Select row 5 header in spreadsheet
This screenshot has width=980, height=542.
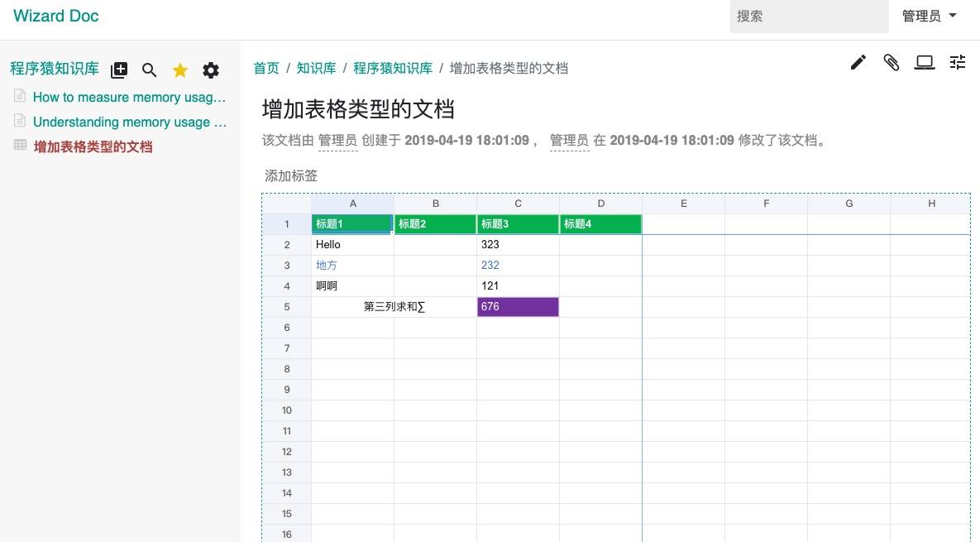click(287, 306)
